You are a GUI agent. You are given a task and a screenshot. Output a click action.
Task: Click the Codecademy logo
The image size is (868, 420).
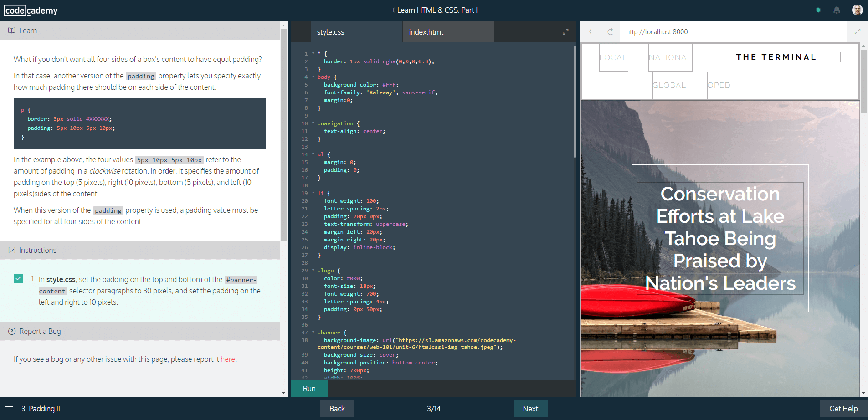(31, 10)
